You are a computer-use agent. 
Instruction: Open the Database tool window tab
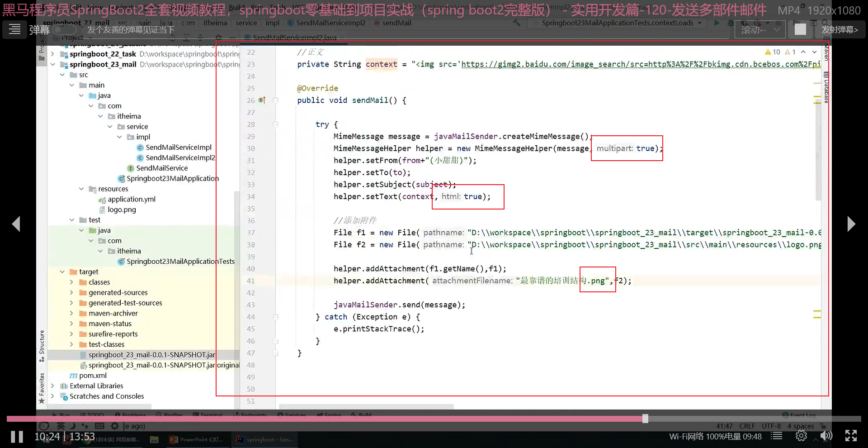point(826,87)
